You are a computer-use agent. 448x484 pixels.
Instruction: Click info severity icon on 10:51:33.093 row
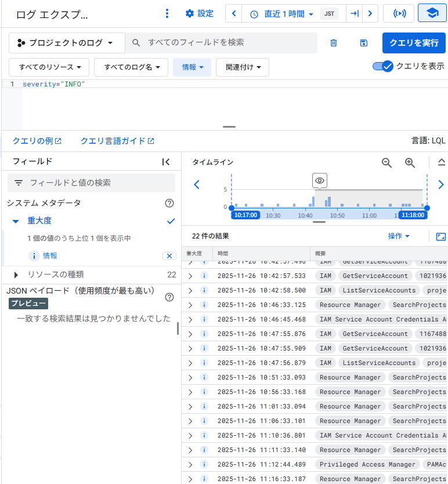tap(204, 377)
